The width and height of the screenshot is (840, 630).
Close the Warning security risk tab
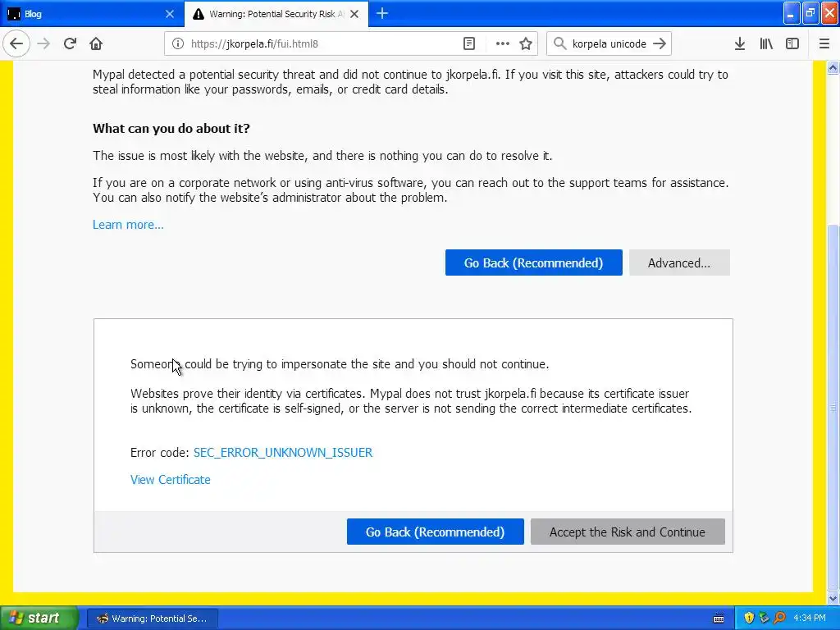pyautogui.click(x=354, y=14)
